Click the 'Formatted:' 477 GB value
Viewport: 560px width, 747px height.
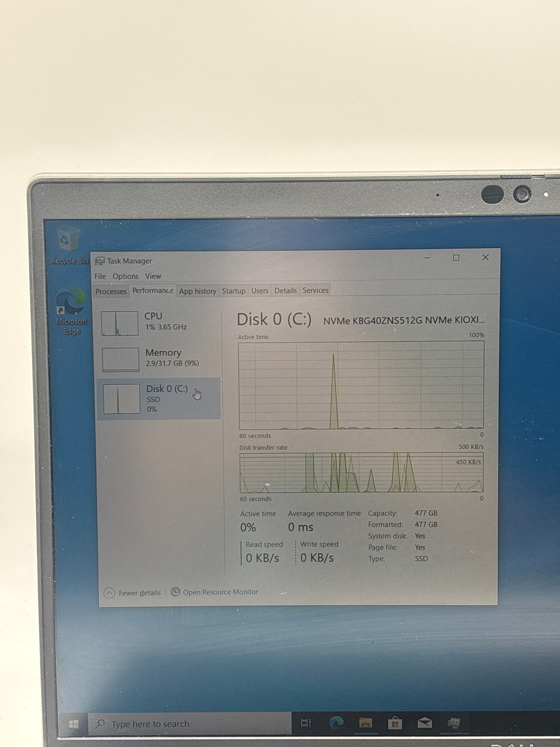pos(426,524)
